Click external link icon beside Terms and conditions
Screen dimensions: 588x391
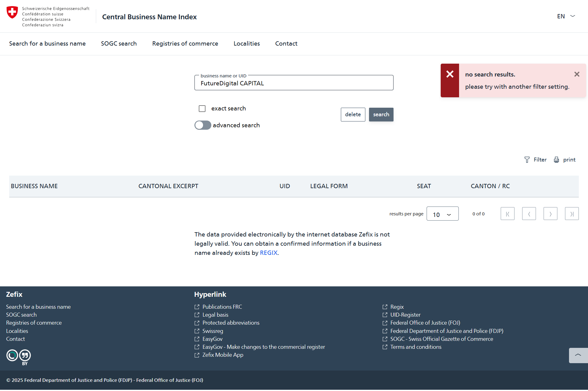(385, 347)
